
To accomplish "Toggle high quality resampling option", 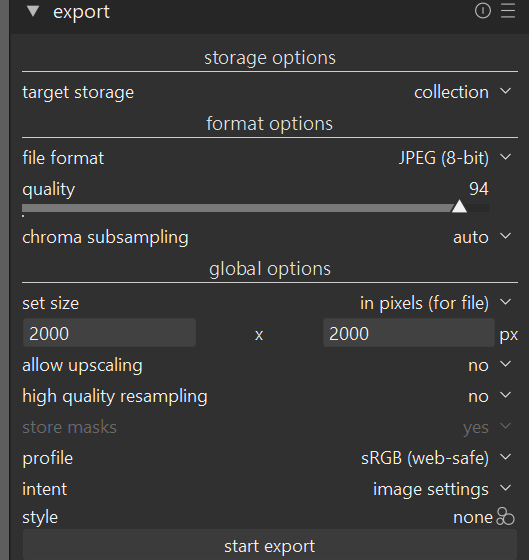I will (x=270, y=396).
